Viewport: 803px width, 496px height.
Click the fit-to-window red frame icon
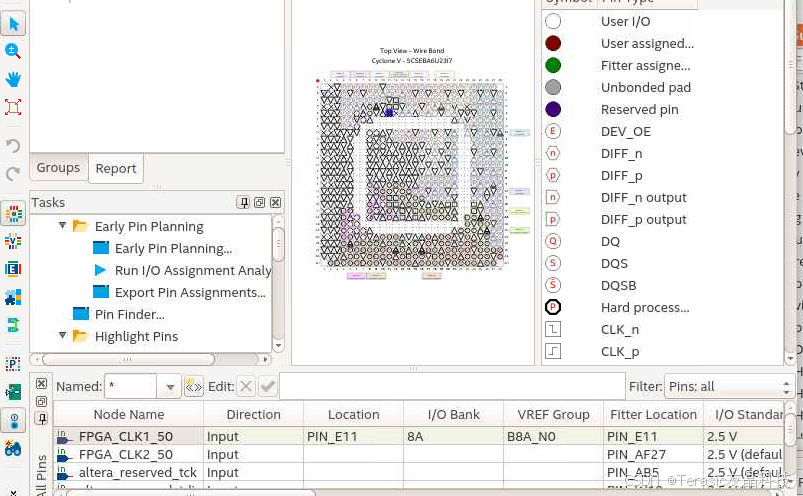[x=13, y=107]
